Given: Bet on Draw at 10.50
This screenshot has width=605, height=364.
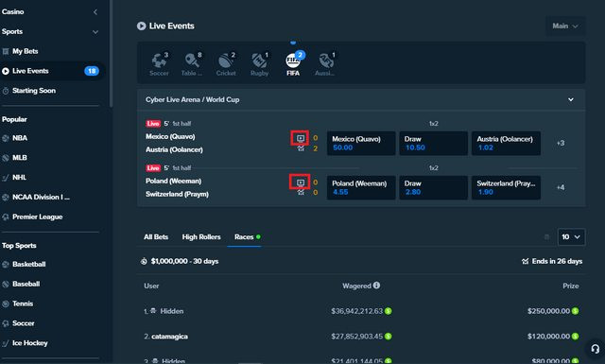Looking at the screenshot, I should click(x=433, y=143).
